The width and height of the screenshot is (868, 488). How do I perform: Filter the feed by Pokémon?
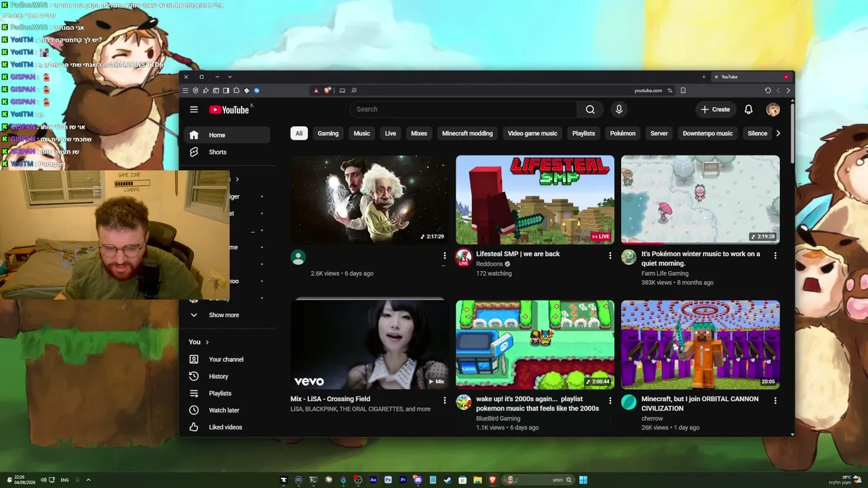point(623,134)
